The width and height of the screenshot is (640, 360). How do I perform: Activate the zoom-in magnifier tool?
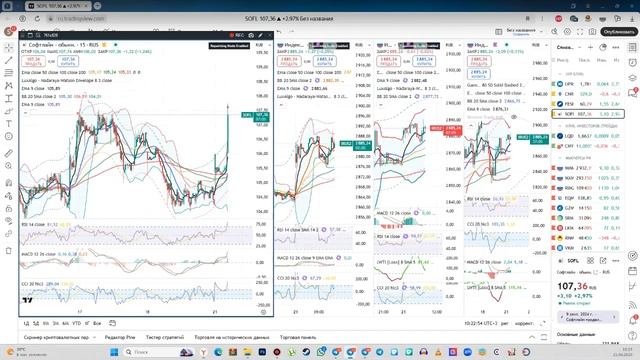point(9,166)
